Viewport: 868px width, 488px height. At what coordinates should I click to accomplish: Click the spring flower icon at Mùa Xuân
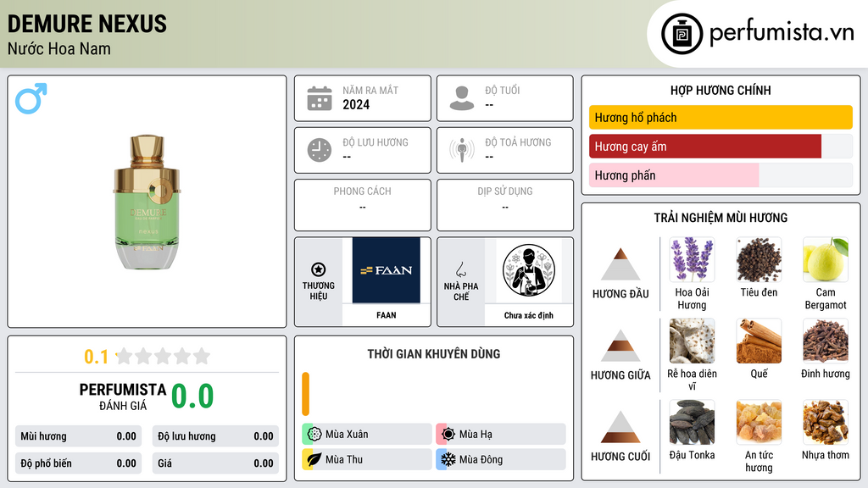(x=314, y=434)
